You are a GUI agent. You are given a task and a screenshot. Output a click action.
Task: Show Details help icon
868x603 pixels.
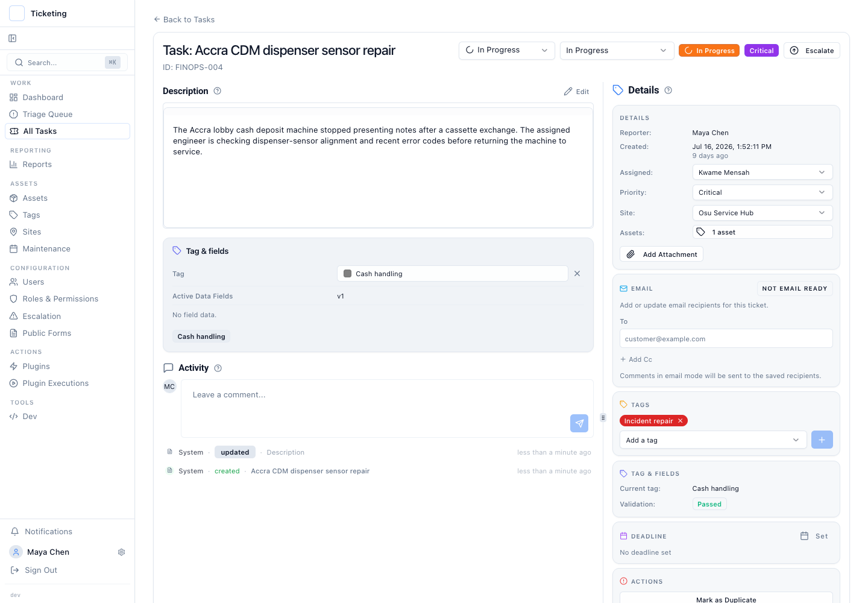click(x=668, y=90)
